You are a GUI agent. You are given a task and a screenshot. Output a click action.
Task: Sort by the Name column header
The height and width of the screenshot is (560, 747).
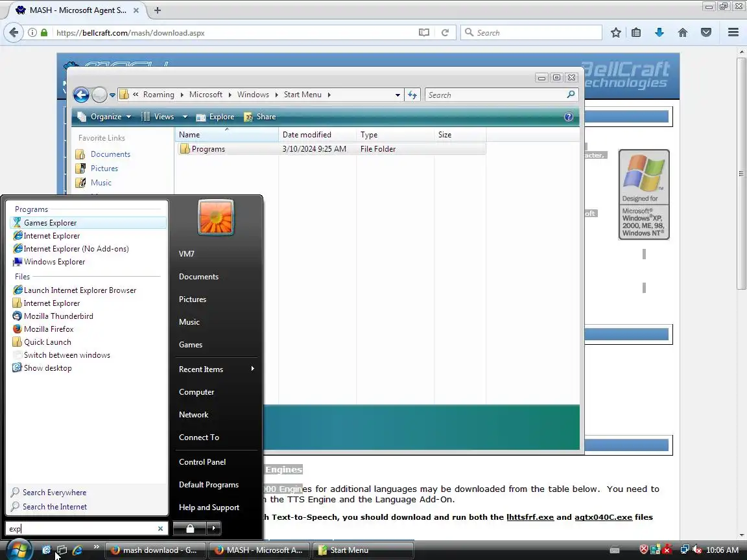coord(227,135)
